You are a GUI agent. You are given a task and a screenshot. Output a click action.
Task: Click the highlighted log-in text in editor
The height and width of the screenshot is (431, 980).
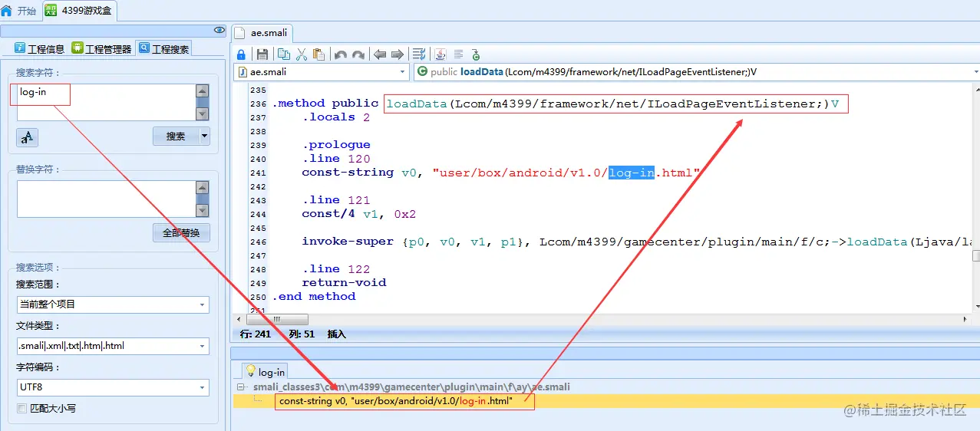(x=632, y=173)
